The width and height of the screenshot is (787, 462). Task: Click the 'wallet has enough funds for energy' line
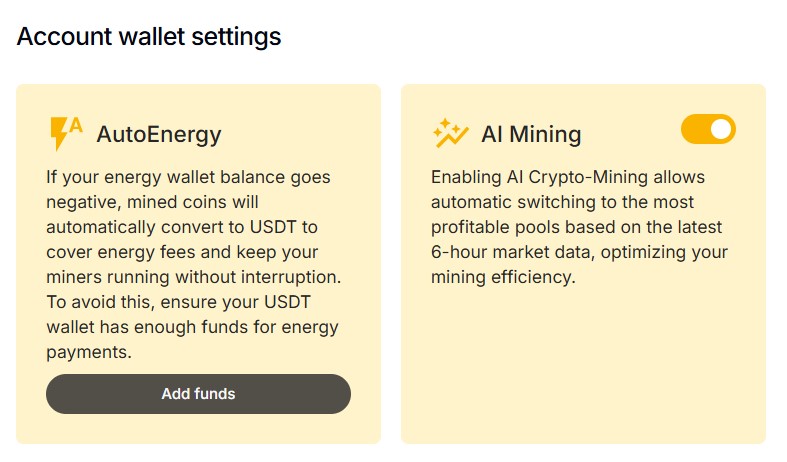pos(192,327)
